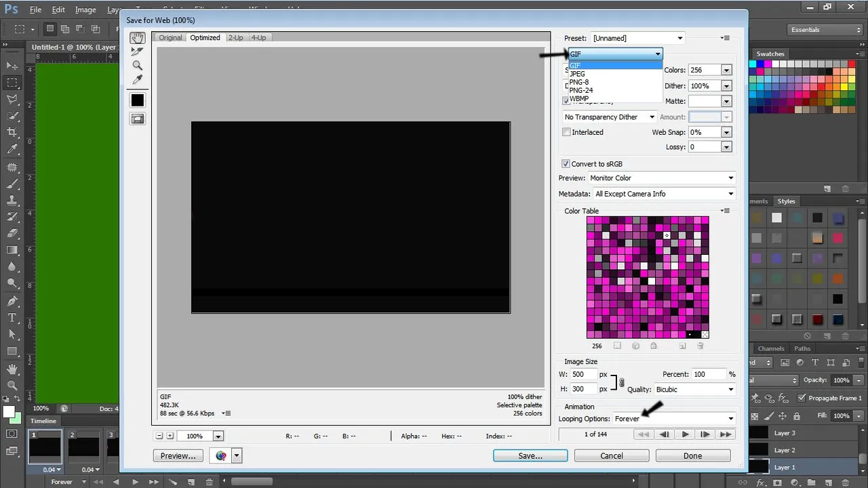Screen dimensions: 868x488
Task: Click the constrain proportions link icon
Action: point(622,382)
